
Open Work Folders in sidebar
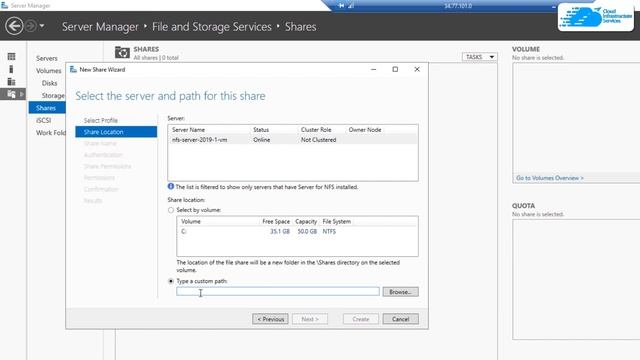pos(51,133)
